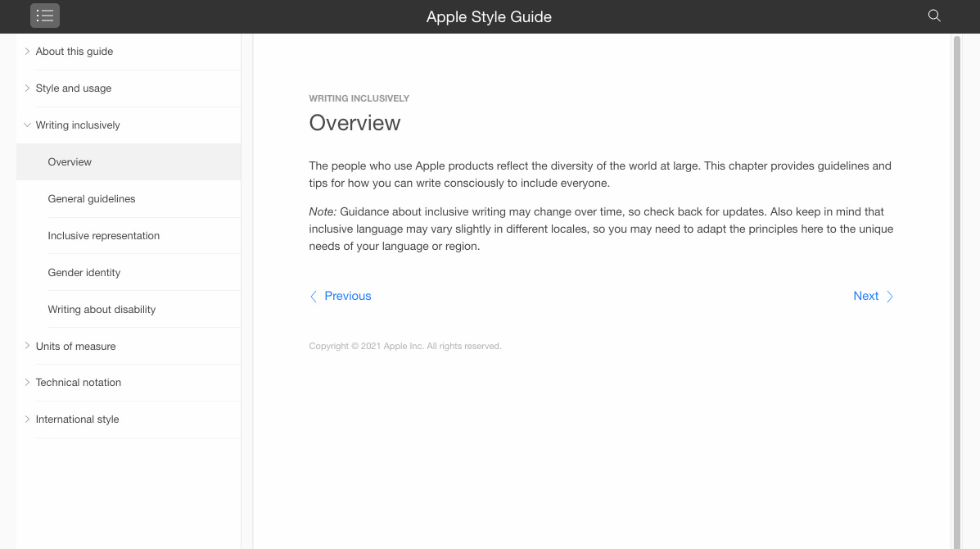This screenshot has width=980, height=549.
Task: Click the chevron beside About this guide
Action: tap(27, 51)
